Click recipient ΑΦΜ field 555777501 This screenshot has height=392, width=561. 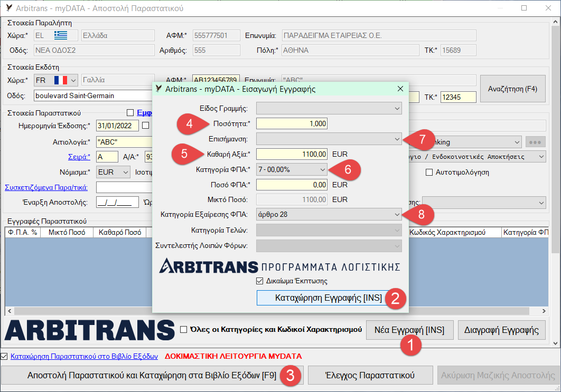click(217, 35)
